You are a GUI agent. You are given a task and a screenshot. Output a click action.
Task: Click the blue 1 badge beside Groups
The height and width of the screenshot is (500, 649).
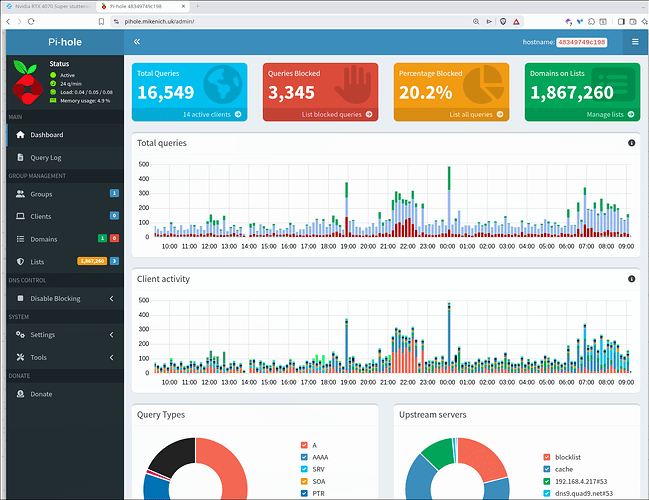click(114, 193)
